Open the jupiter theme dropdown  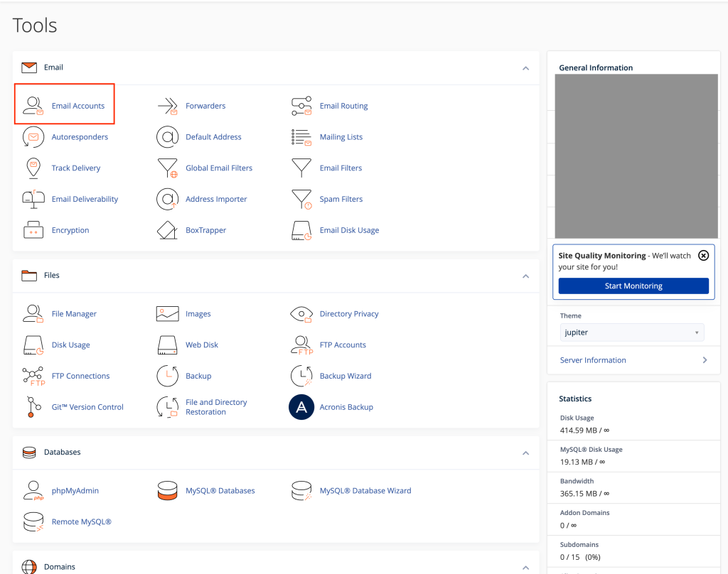pos(632,332)
